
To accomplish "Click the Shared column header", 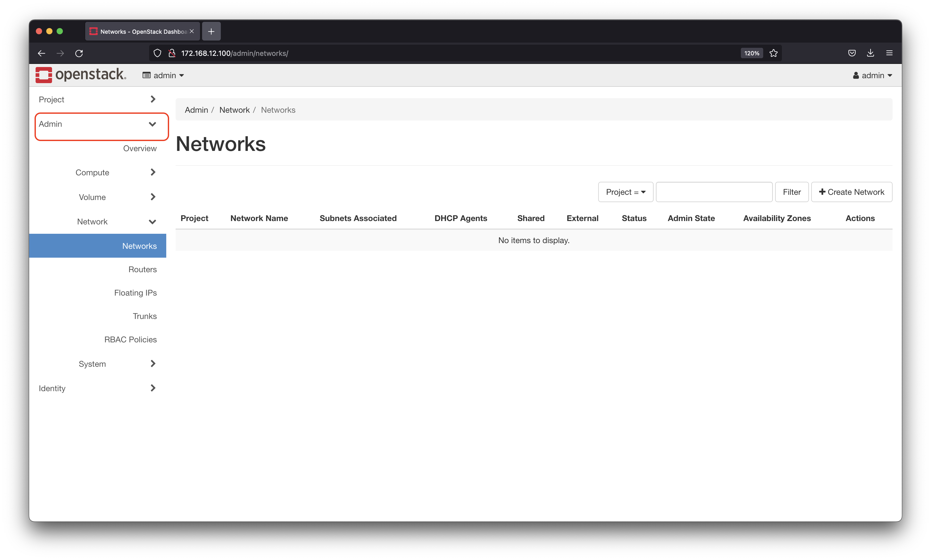I will pos(531,218).
